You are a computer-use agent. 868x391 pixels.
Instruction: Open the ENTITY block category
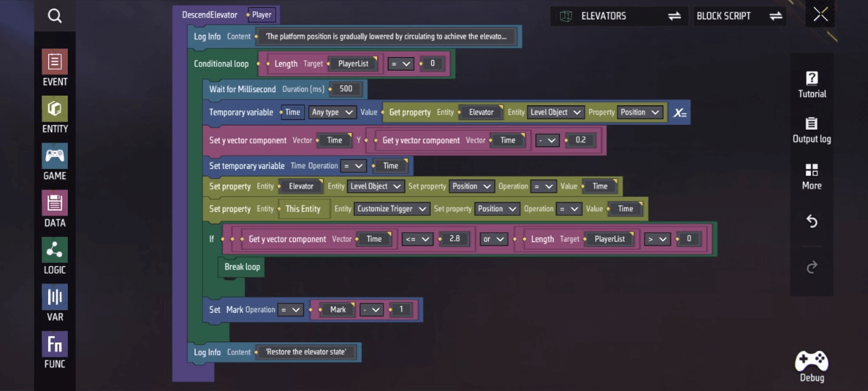[x=55, y=115]
